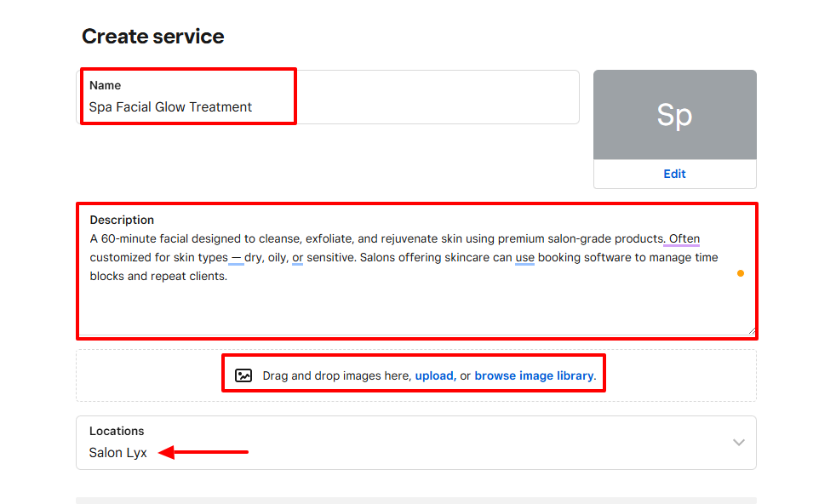
Task: Click the Locations label
Action: pos(117,432)
